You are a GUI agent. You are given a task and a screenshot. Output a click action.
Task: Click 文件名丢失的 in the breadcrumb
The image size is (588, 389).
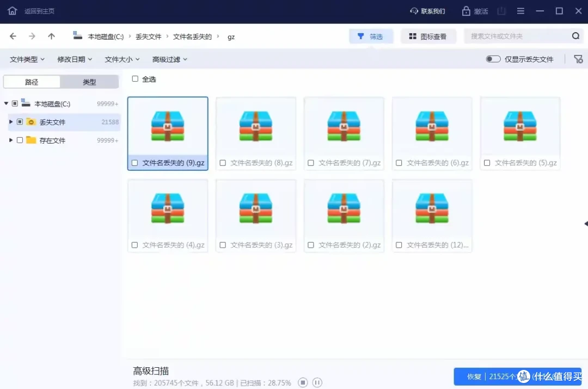pyautogui.click(x=192, y=36)
